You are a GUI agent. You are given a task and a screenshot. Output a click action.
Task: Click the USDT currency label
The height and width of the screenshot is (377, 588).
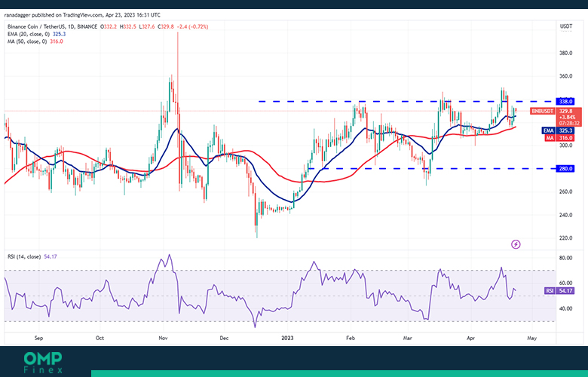click(x=566, y=26)
